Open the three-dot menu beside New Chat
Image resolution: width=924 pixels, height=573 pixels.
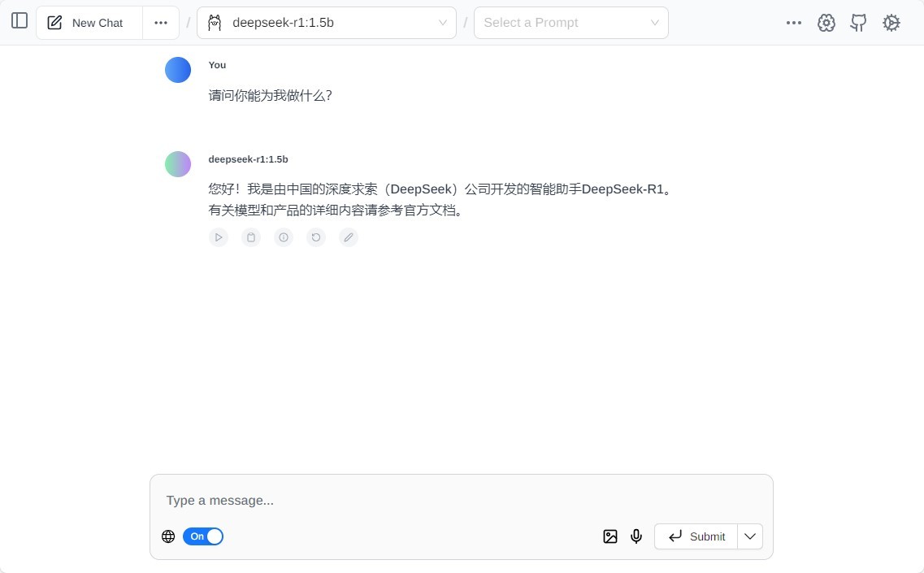pyautogui.click(x=161, y=23)
